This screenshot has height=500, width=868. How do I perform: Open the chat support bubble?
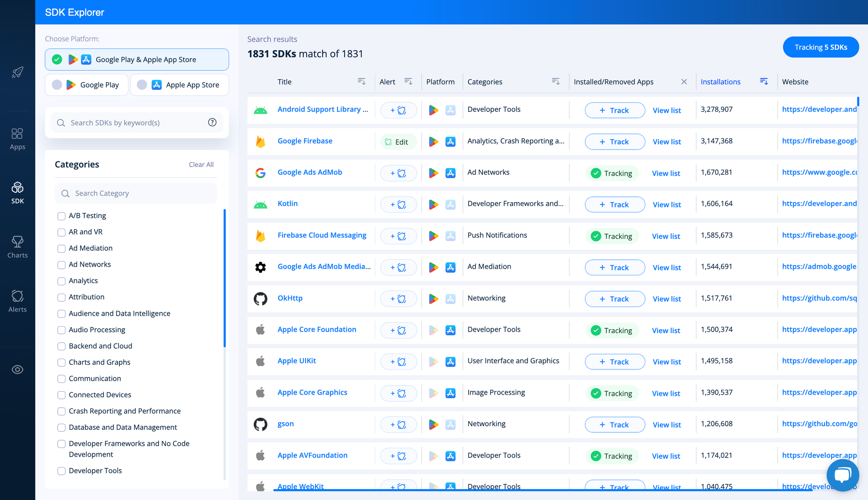(842, 475)
